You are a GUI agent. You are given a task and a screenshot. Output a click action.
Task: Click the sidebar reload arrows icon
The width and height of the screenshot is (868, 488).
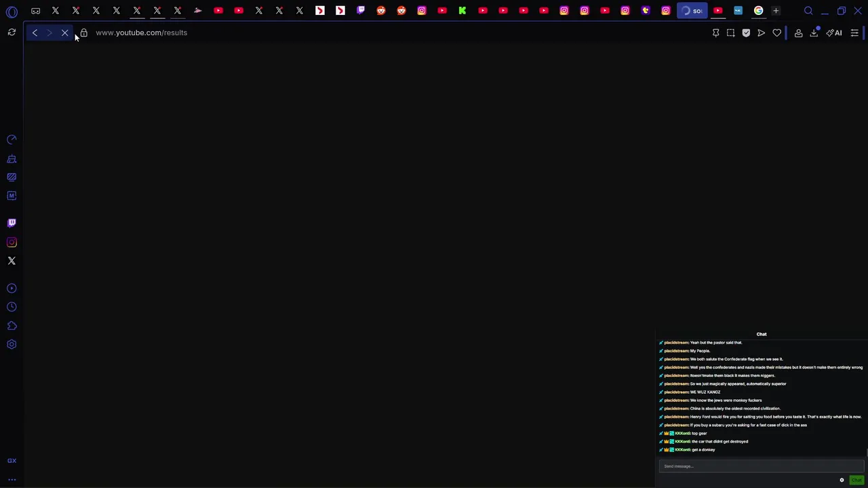(x=12, y=33)
